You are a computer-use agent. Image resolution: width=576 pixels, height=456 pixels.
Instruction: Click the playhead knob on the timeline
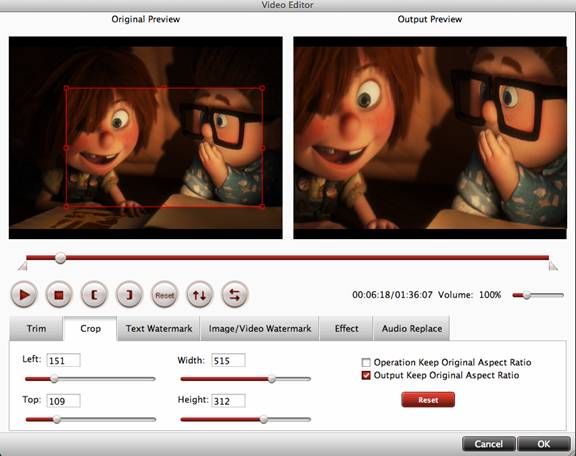[61, 258]
